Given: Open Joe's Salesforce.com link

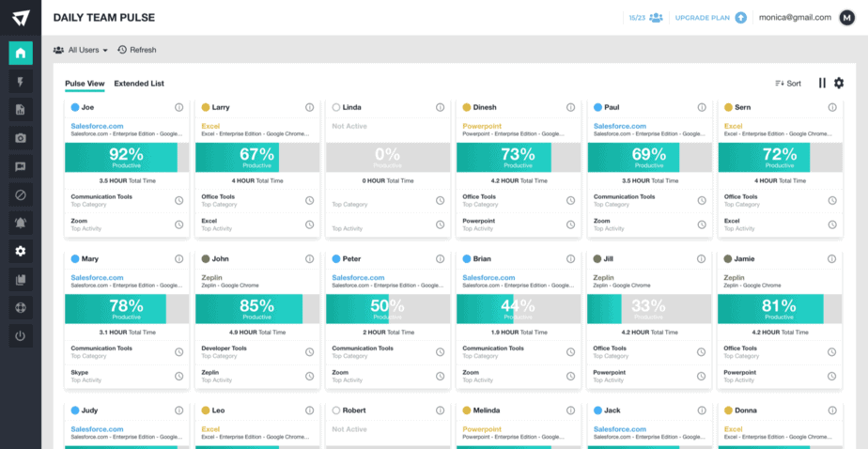Looking at the screenshot, I should [97, 126].
